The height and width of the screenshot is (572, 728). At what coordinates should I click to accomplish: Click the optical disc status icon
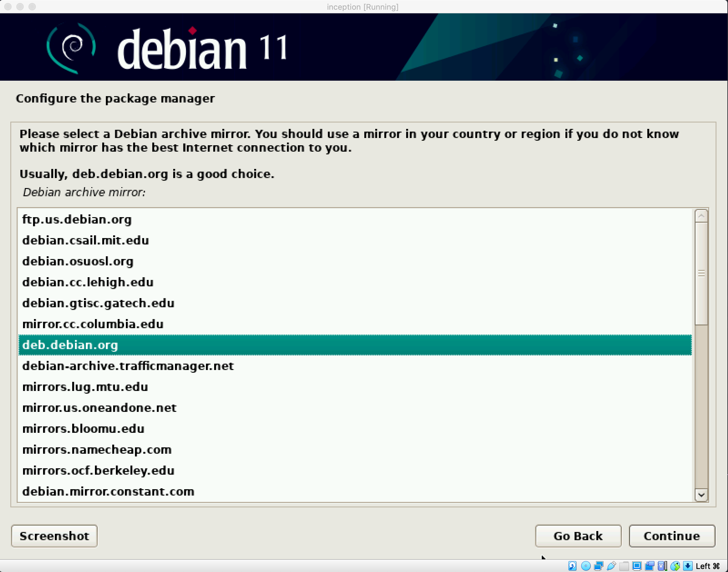586,566
